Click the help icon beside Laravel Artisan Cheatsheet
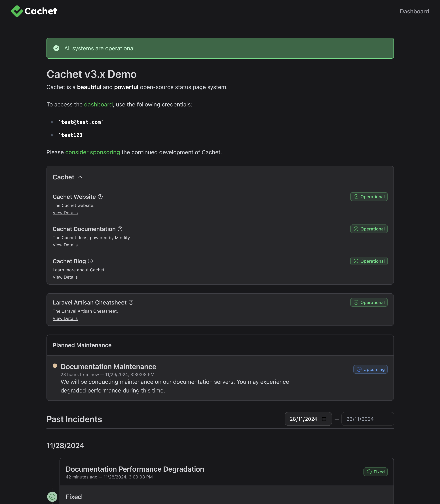Screen dimensions: 440x504 click(x=131, y=303)
